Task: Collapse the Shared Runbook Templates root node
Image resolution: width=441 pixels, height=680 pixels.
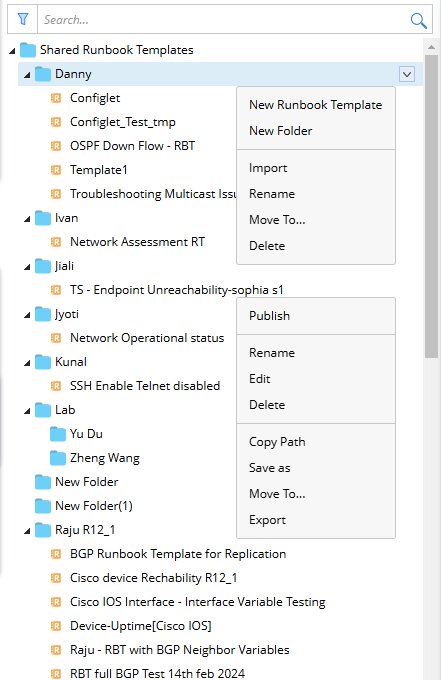Action: pyautogui.click(x=12, y=51)
